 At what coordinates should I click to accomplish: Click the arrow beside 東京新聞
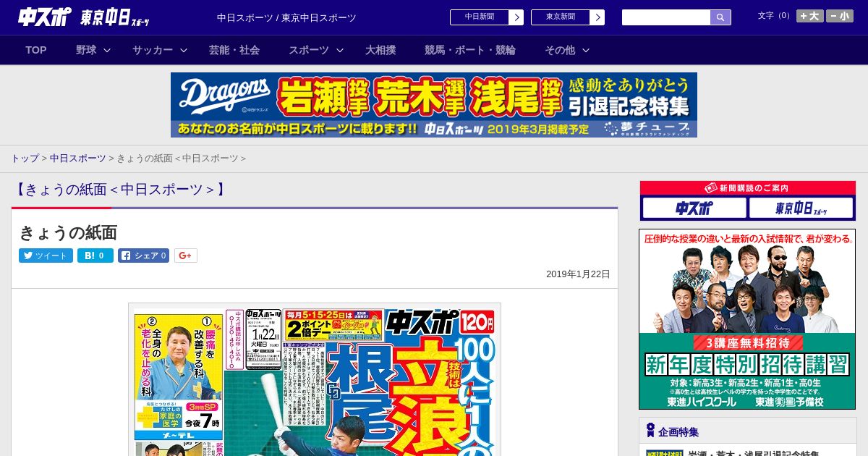point(597,17)
